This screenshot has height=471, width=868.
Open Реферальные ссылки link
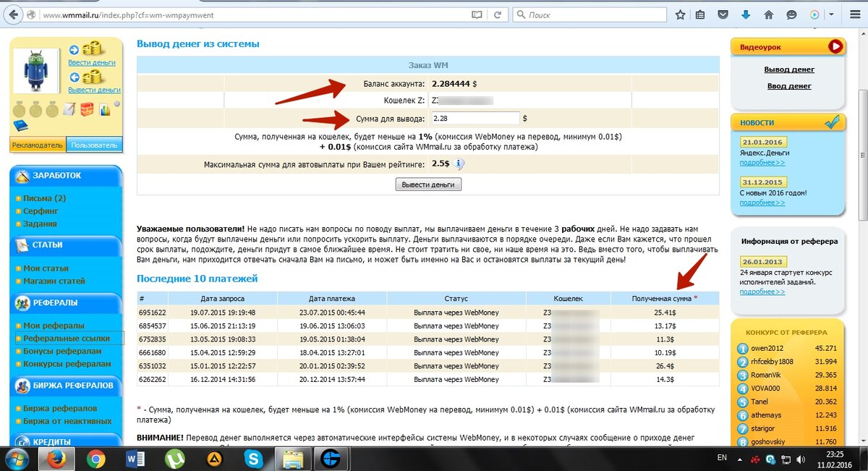[x=67, y=338]
